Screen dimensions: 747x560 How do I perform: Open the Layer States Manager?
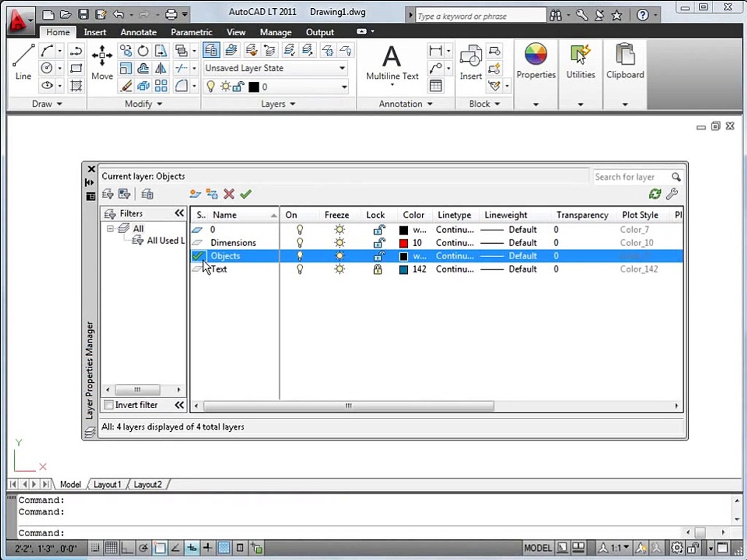[x=147, y=194]
